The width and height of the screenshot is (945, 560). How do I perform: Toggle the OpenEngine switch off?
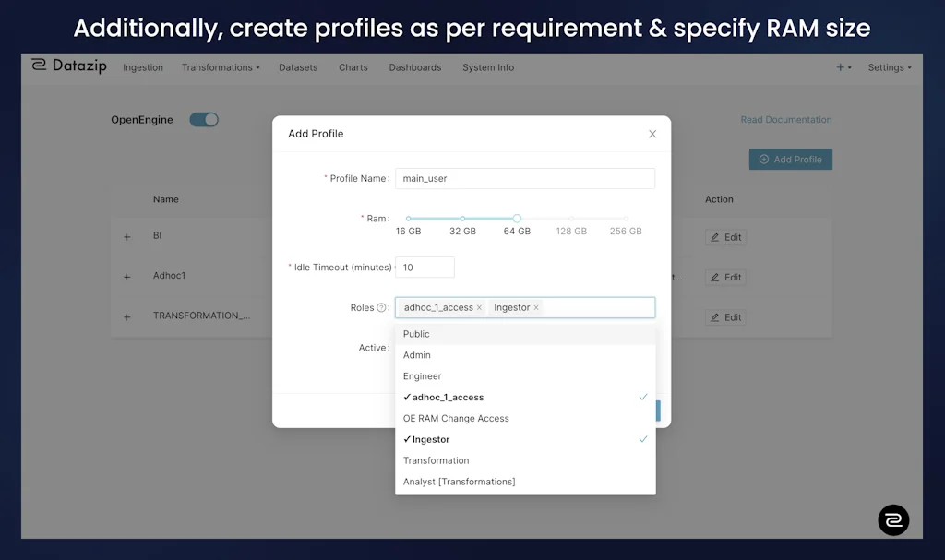pos(203,119)
